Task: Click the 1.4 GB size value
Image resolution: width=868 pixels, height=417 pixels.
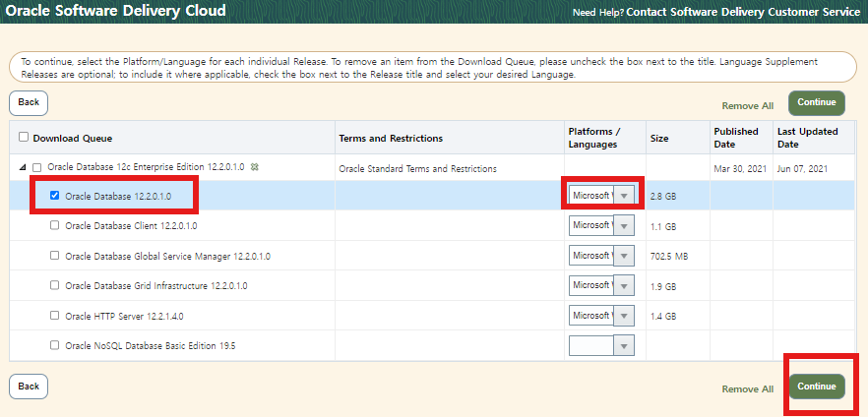Action: click(x=663, y=317)
